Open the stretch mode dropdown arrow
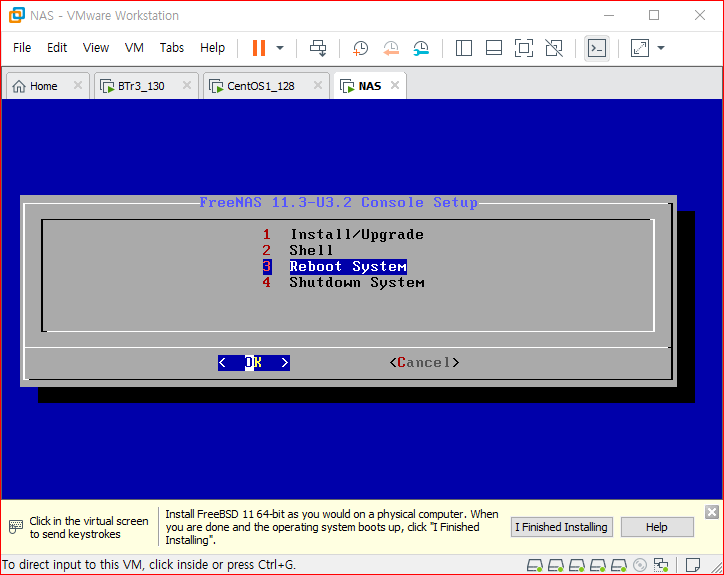This screenshot has width=724, height=575. tap(661, 48)
